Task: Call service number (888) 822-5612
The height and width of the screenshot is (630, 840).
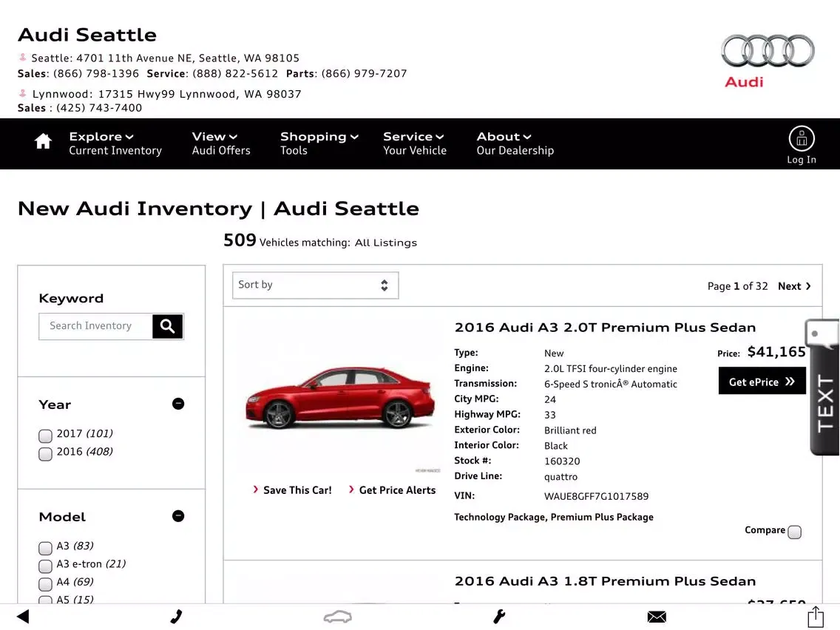Action: tap(235, 73)
